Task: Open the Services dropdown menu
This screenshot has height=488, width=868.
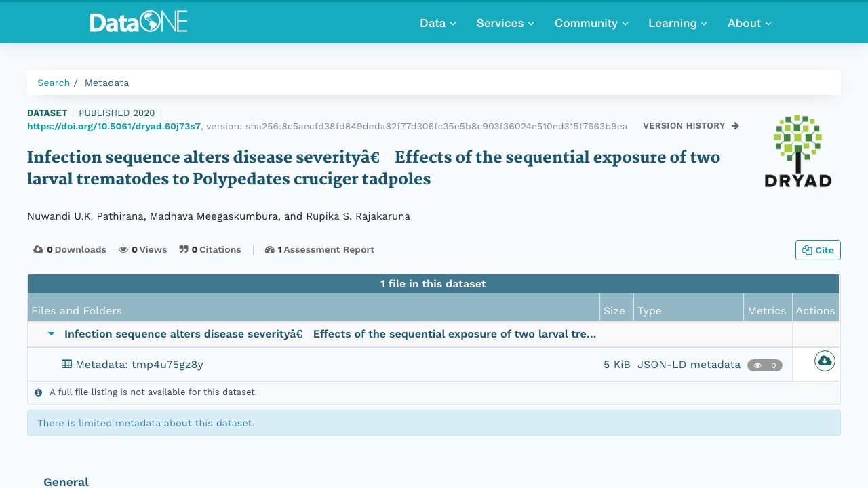Action: pos(505,23)
